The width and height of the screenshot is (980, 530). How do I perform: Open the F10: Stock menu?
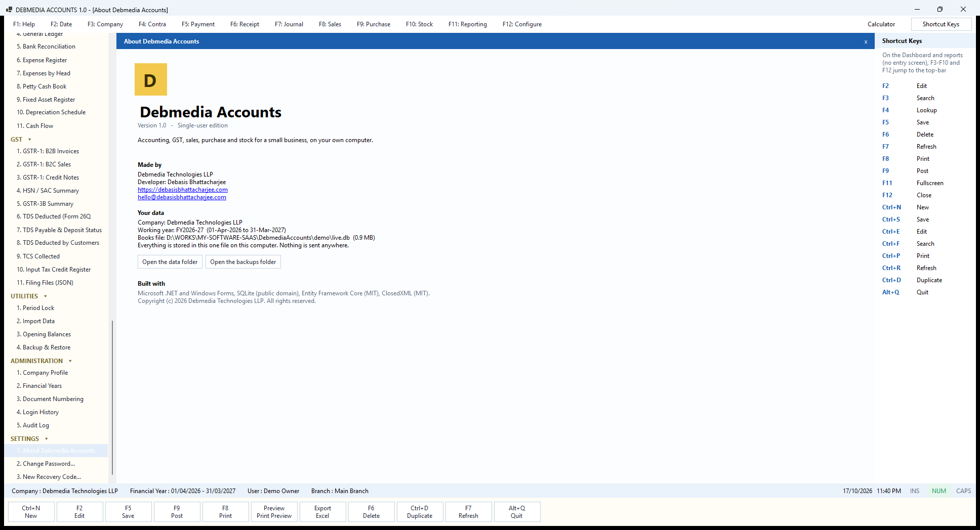coord(419,24)
